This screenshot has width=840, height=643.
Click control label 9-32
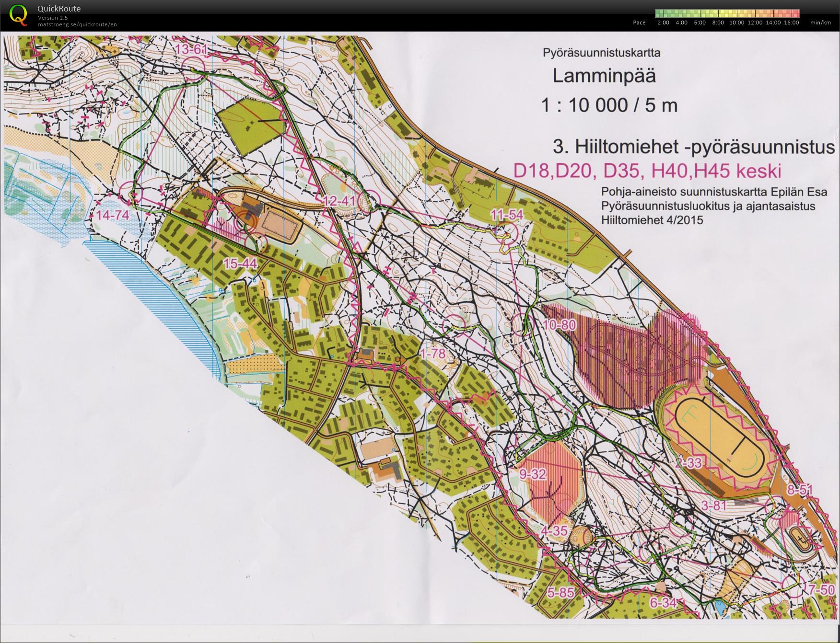point(533,474)
